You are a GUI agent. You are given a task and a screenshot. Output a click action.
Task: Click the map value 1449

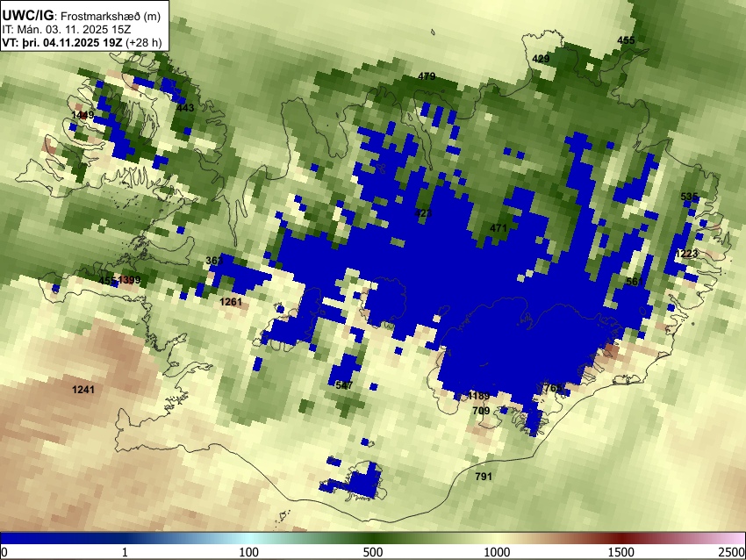click(x=82, y=115)
